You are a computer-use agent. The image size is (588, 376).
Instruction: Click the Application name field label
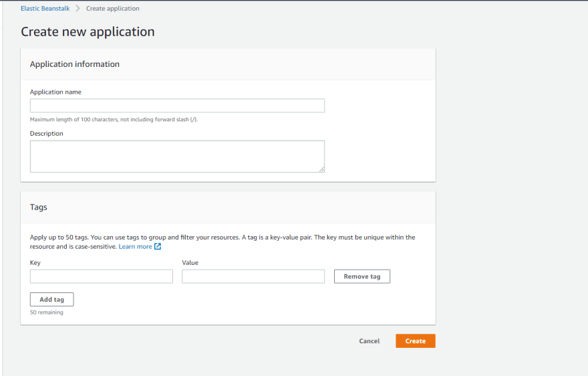55,92
